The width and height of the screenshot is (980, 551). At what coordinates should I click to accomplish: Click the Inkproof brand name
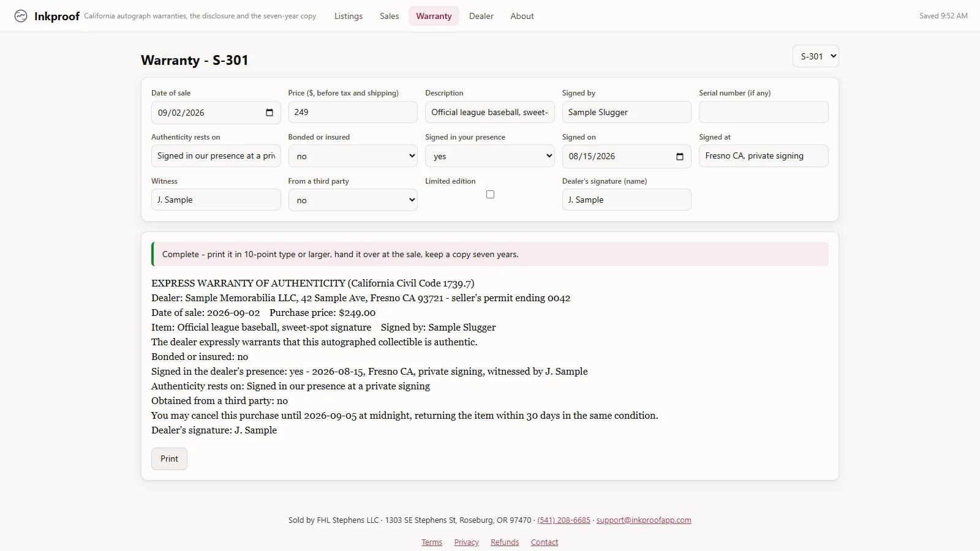[57, 17]
